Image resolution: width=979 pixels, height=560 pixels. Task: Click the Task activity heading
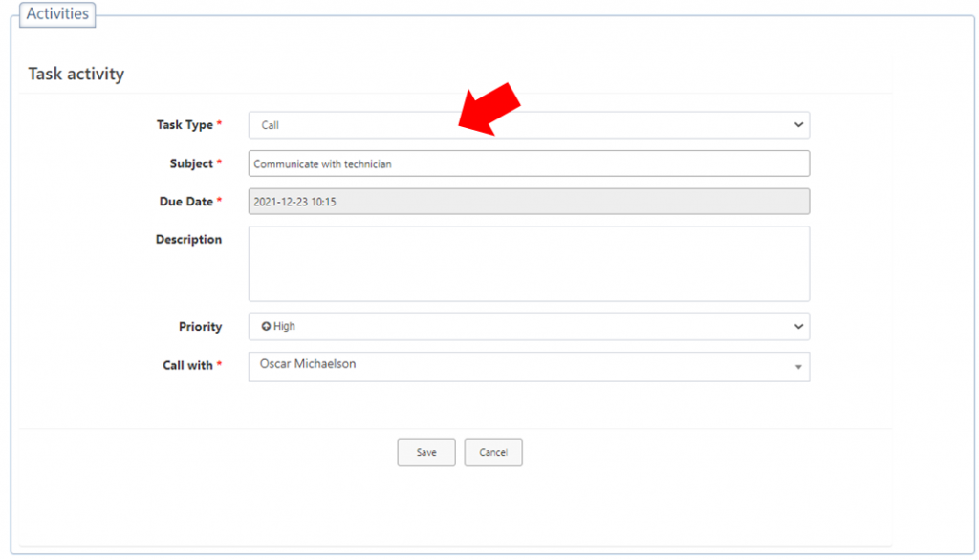tap(76, 74)
